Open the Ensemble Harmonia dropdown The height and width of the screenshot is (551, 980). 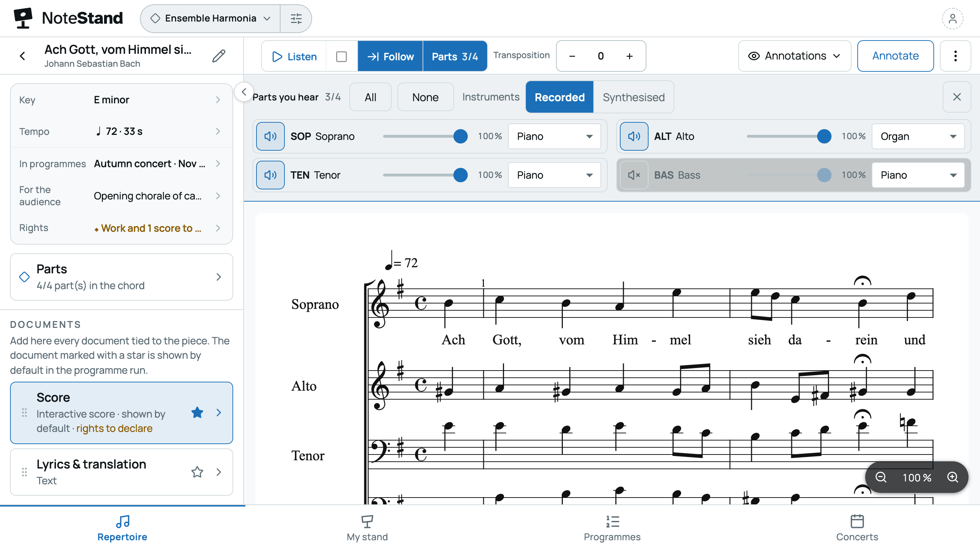tap(210, 18)
